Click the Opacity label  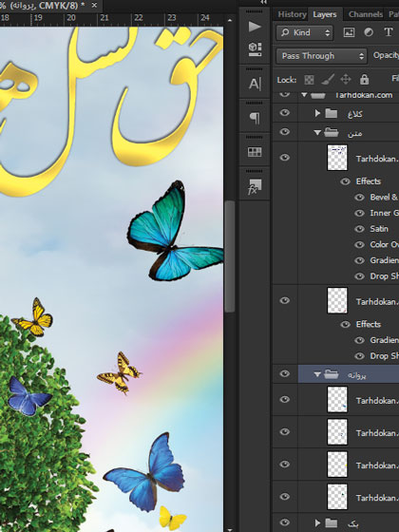(386, 55)
